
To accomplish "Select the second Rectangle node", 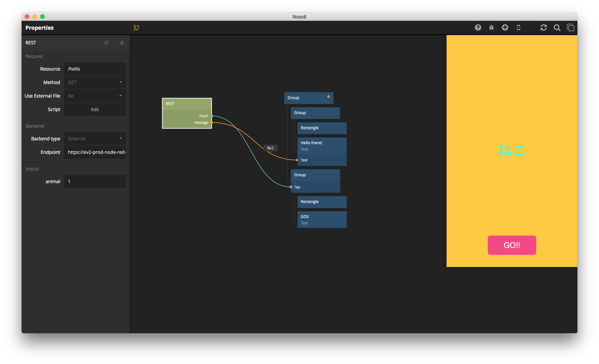I will [x=322, y=202].
